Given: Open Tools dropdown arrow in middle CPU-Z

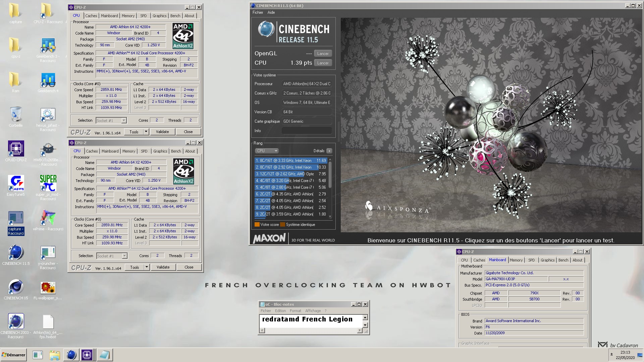Looking at the screenshot, I should click(x=147, y=267).
